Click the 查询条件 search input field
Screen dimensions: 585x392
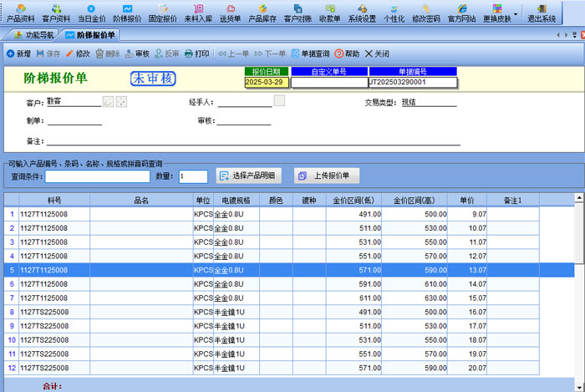coord(98,176)
